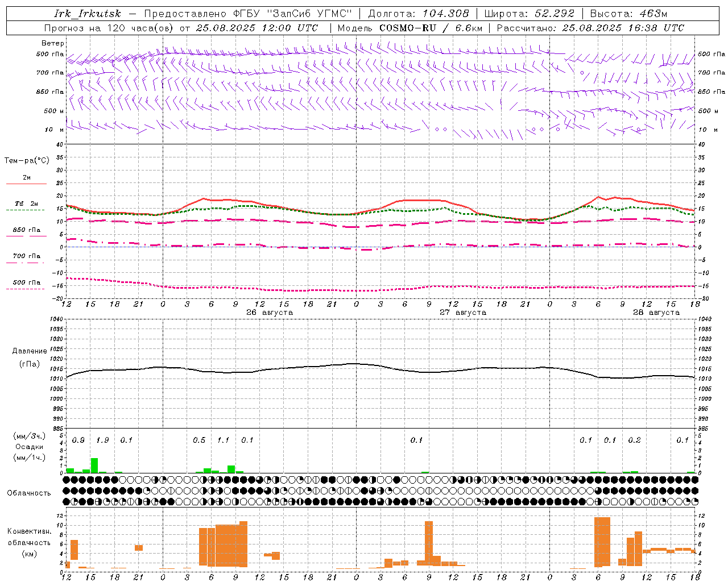Click '700 гПа' in the temperature legend
This screenshot has width=728, height=582.
click(27, 256)
